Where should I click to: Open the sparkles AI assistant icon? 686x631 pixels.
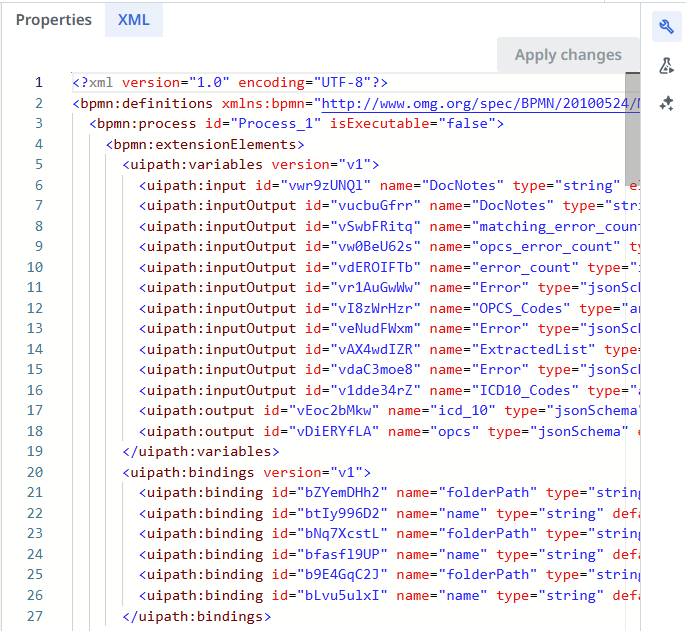tap(667, 104)
